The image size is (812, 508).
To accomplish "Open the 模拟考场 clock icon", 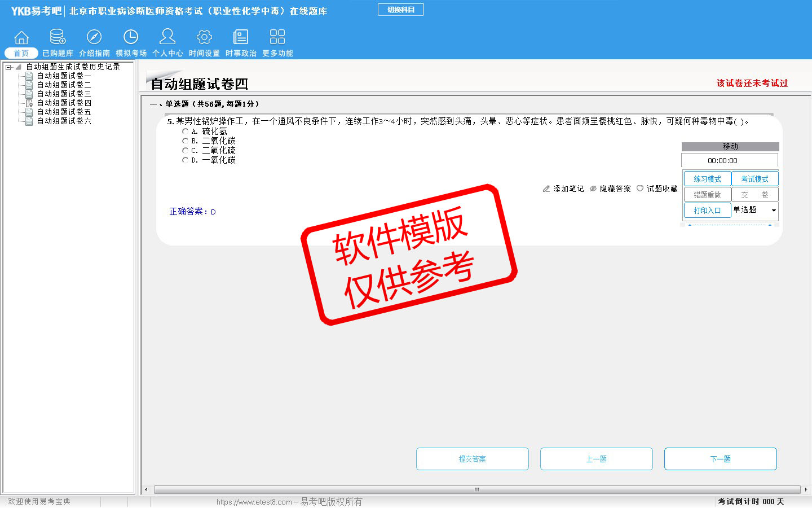I will coord(131,37).
